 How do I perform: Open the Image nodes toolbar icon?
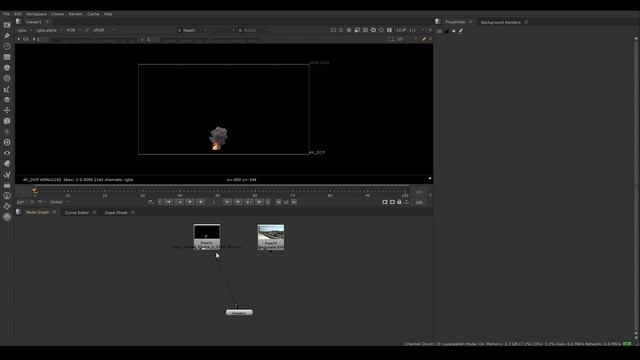coord(7,25)
